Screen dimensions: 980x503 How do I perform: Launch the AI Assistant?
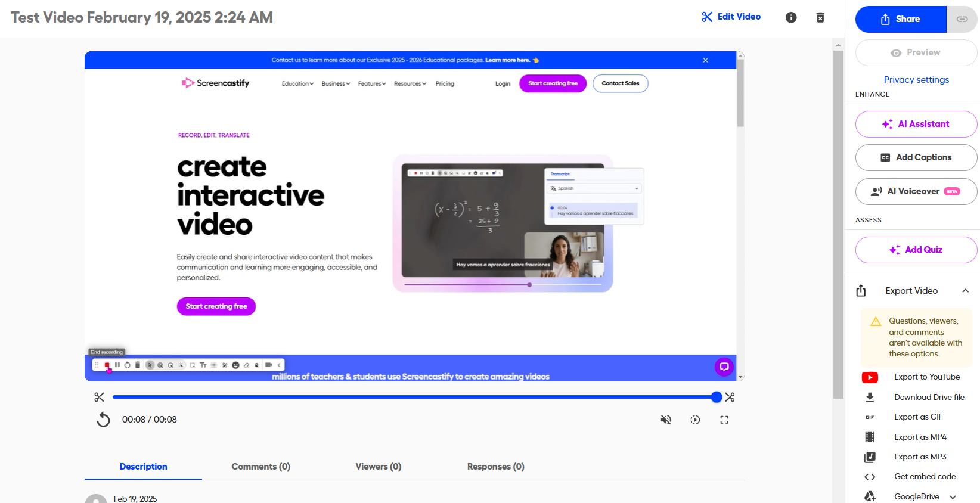[916, 124]
